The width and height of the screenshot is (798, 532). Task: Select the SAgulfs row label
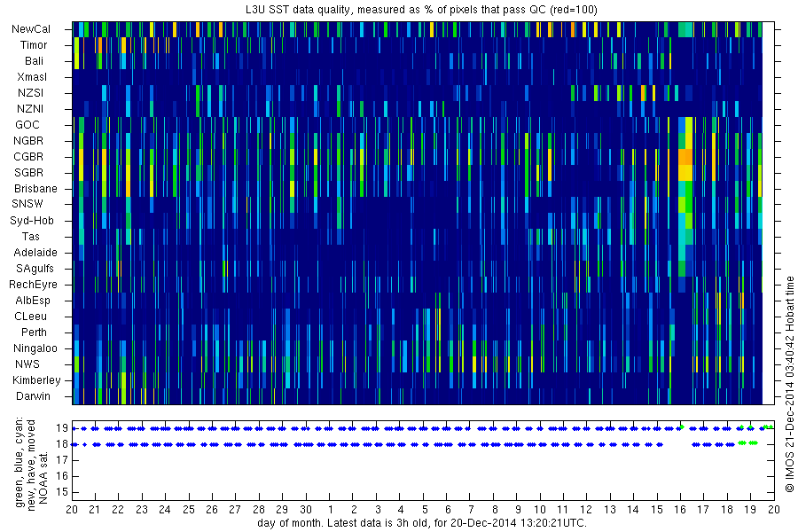pyautogui.click(x=35, y=269)
